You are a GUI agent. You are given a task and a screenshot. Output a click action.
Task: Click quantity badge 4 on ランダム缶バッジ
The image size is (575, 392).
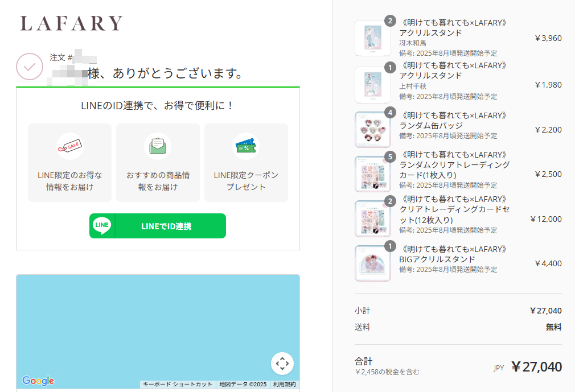[x=390, y=113]
